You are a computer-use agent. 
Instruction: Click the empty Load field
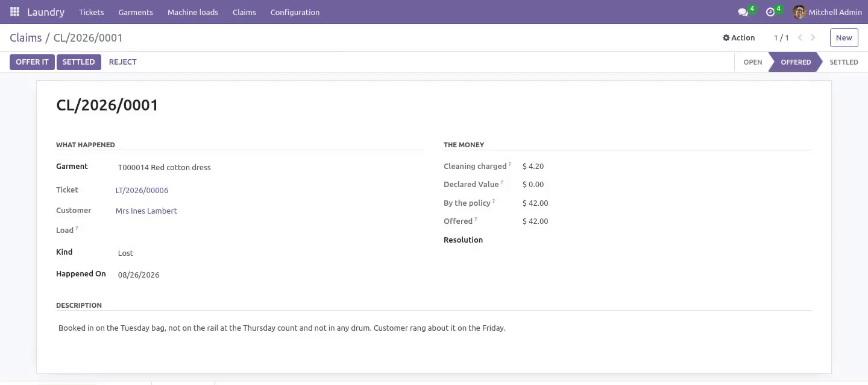270,231
